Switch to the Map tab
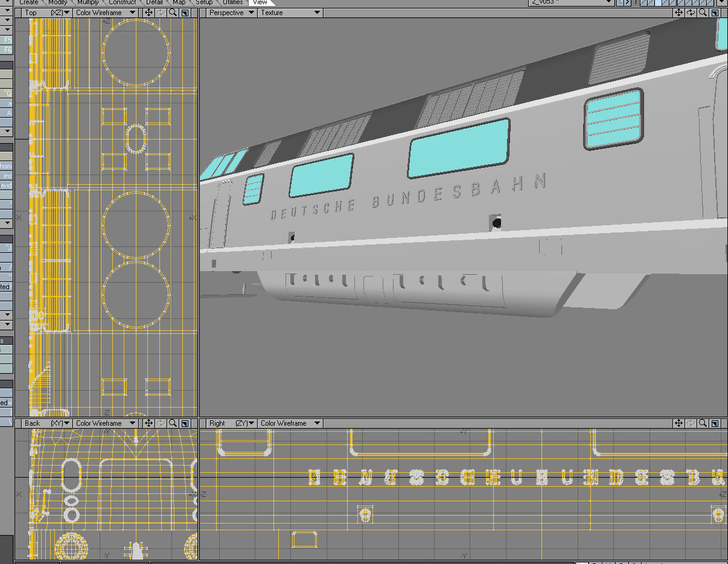Screen dimensions: 728x564 pos(179,2)
